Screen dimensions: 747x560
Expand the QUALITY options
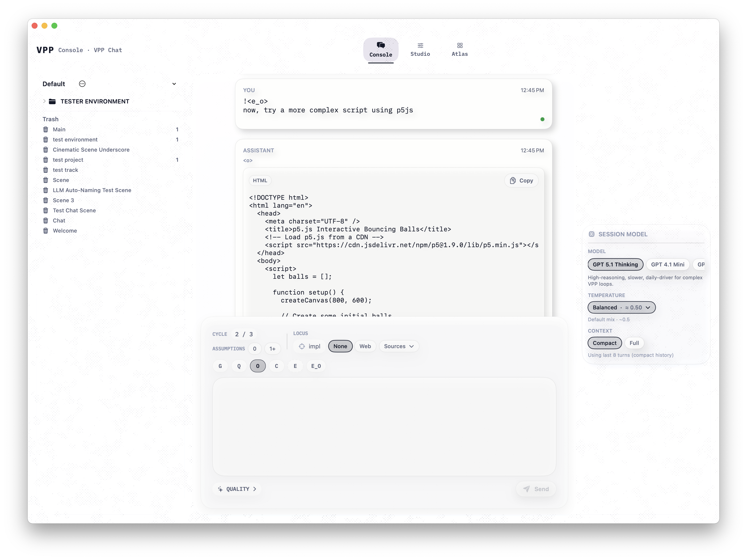point(237,489)
